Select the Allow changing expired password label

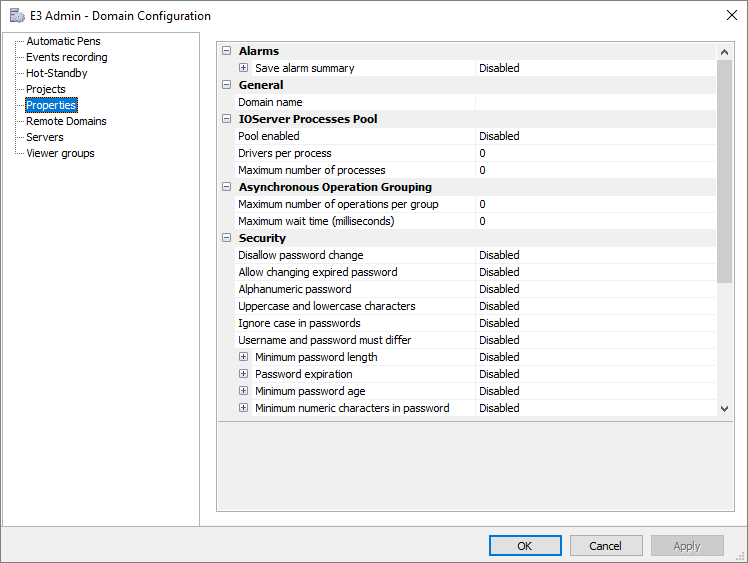(318, 272)
